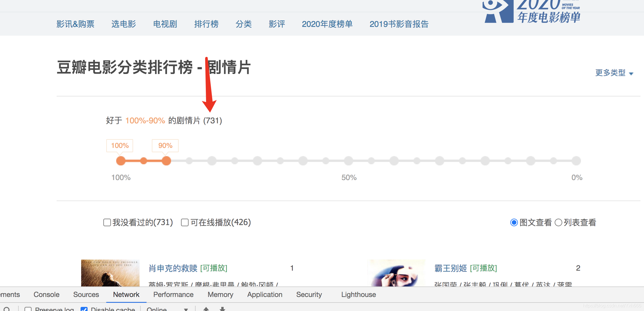Viewport: 644px width, 311px height.
Task: Open the Performance tab in DevTools
Action: pos(173,295)
